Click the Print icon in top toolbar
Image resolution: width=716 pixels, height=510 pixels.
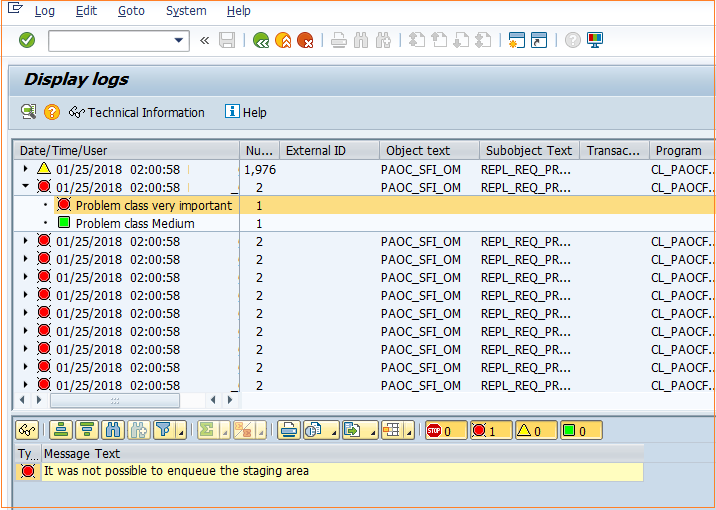339,41
